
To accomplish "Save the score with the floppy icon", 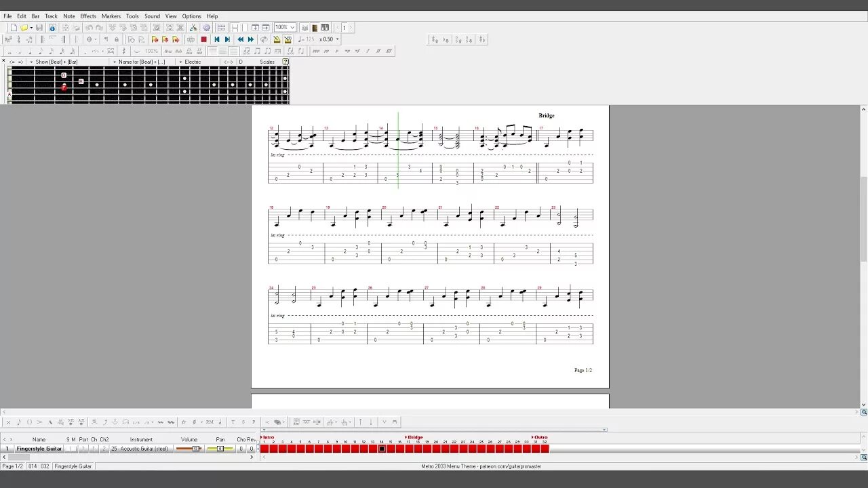I will [39, 28].
